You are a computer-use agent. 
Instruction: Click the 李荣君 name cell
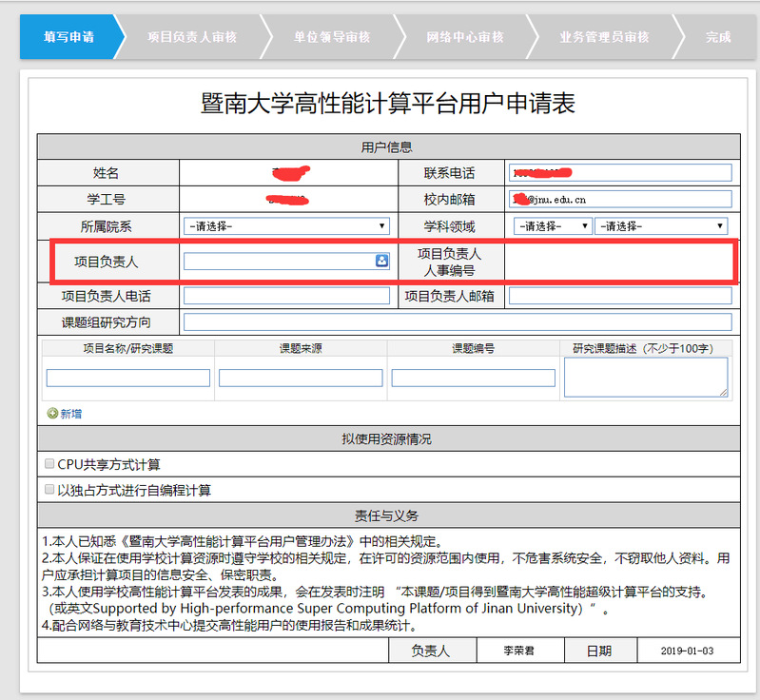point(520,651)
